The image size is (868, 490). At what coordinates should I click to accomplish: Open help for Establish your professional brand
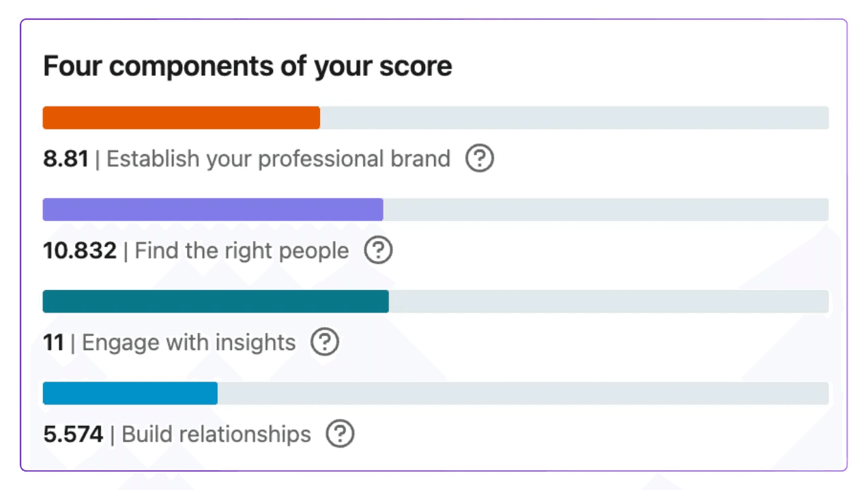pos(480,159)
